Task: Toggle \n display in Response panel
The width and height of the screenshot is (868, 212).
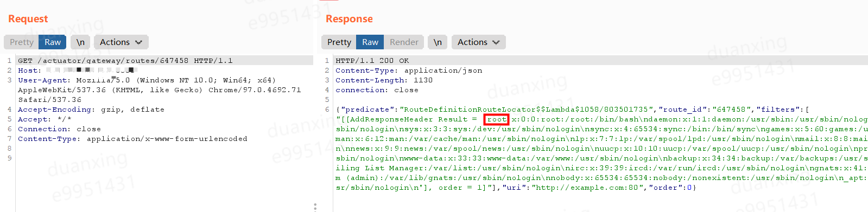Action: (x=438, y=42)
